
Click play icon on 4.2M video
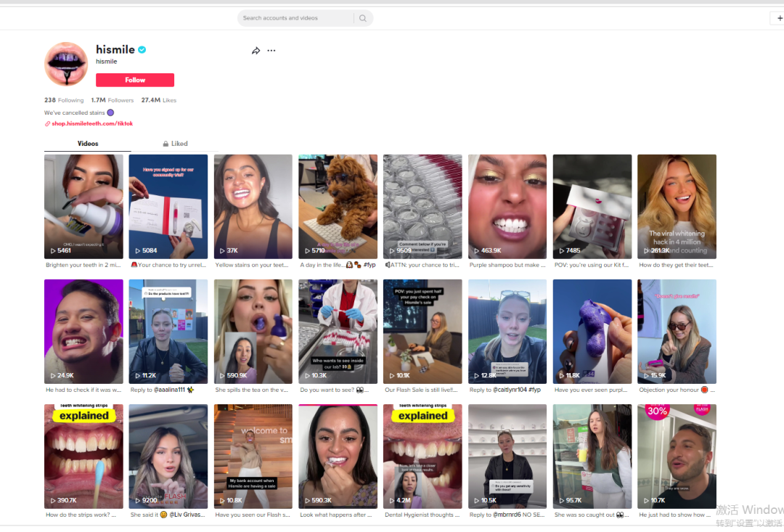pyautogui.click(x=392, y=500)
